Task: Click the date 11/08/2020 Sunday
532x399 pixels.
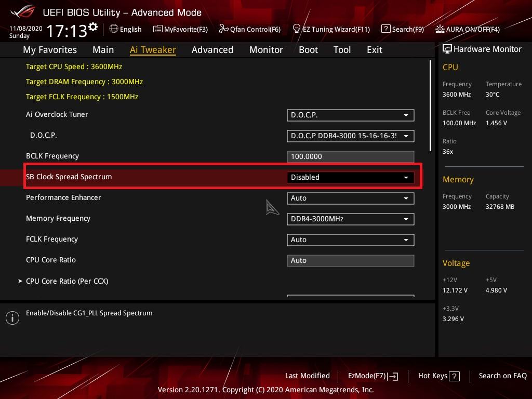Action: click(x=26, y=32)
